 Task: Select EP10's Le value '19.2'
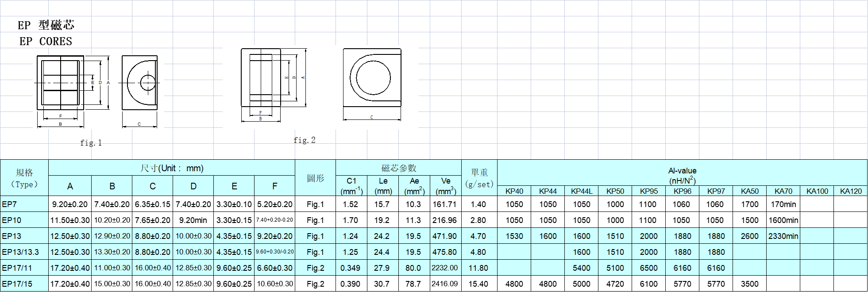pyautogui.click(x=383, y=220)
